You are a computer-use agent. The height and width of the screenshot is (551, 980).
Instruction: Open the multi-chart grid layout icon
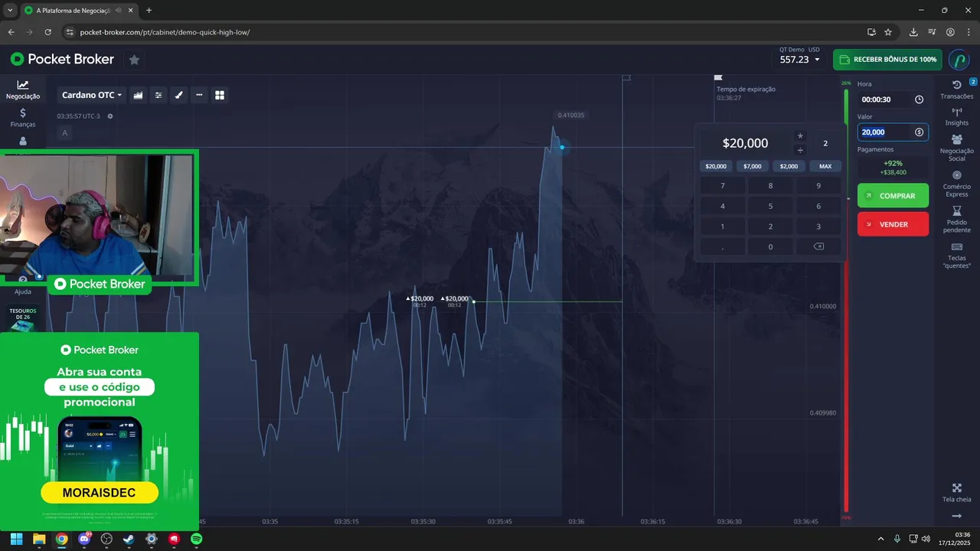point(220,95)
